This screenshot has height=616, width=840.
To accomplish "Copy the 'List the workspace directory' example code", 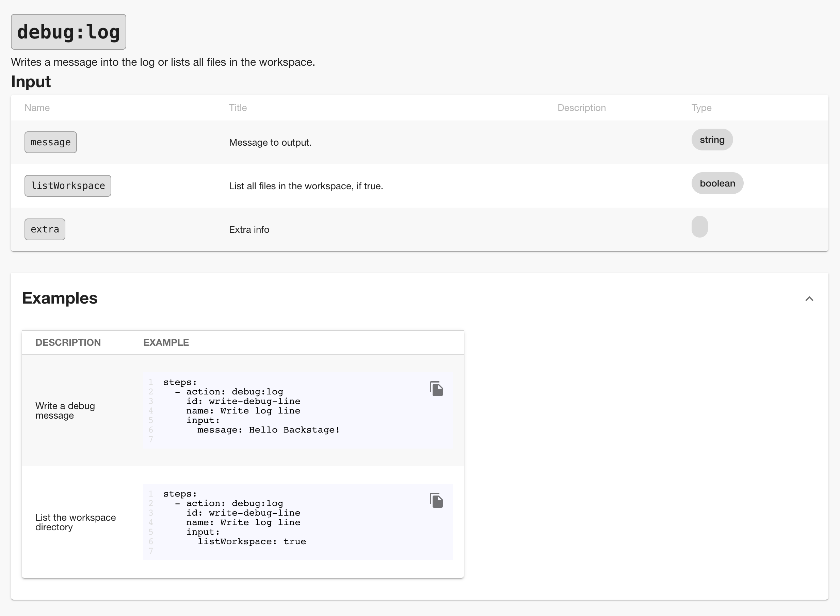I will click(x=436, y=501).
